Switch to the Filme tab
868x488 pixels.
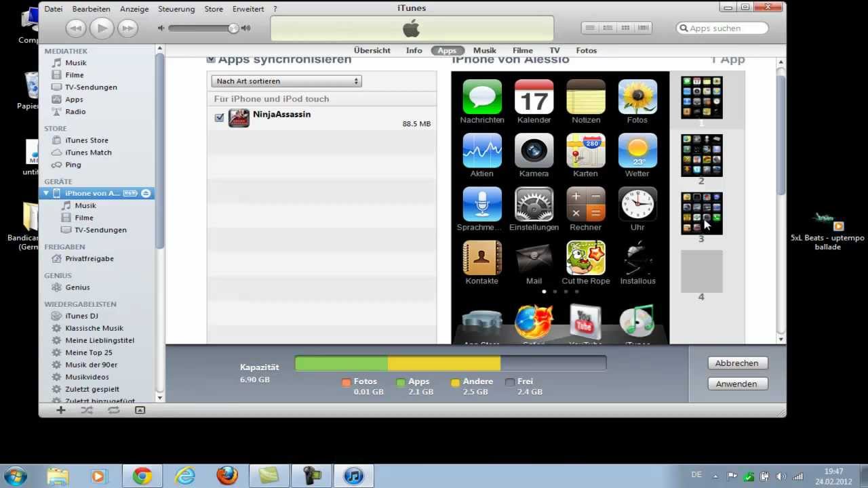point(523,51)
